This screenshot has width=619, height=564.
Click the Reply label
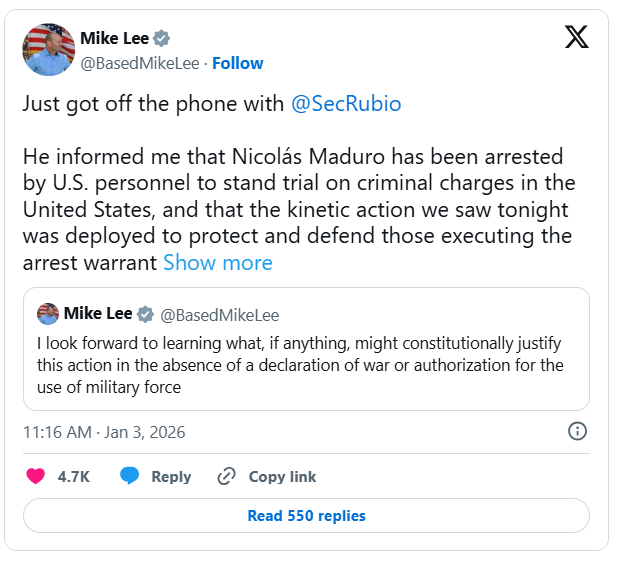171,477
